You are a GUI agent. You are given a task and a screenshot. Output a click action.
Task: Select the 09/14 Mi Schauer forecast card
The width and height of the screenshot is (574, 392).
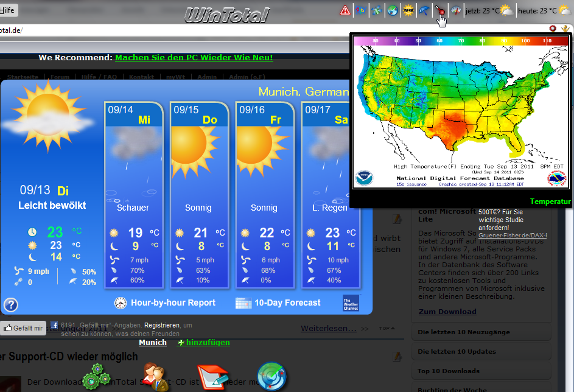pyautogui.click(x=134, y=195)
